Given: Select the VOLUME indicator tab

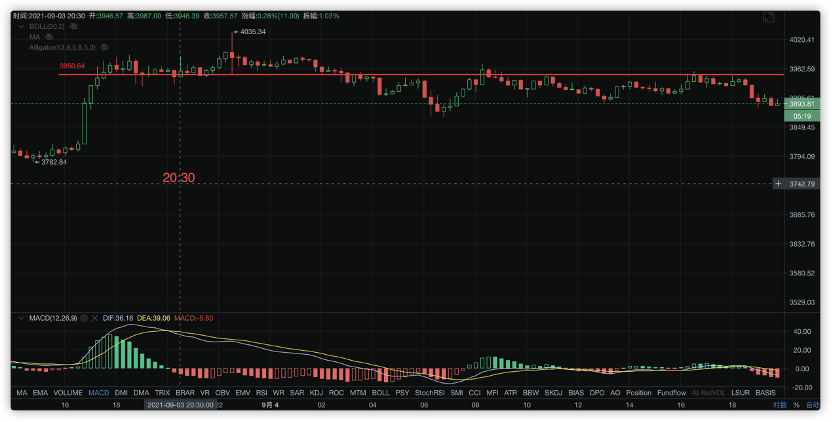Looking at the screenshot, I should pyautogui.click(x=68, y=393).
